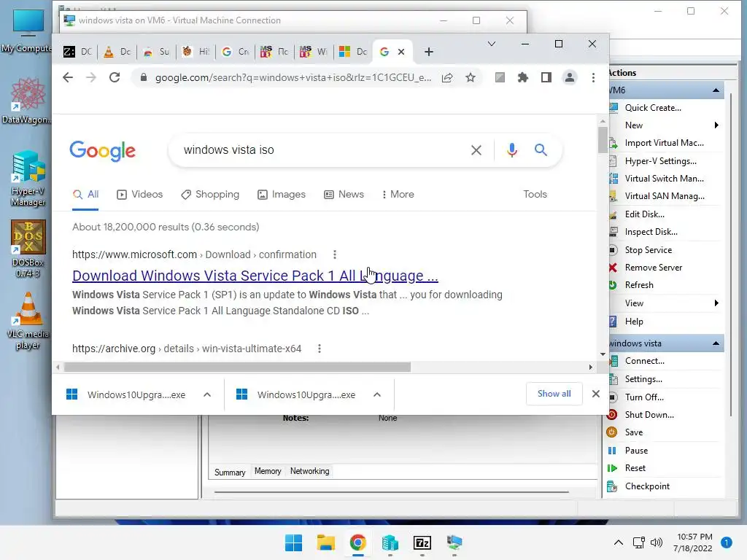Click the share page icon in address bar
The height and width of the screenshot is (560, 747).
click(x=447, y=77)
